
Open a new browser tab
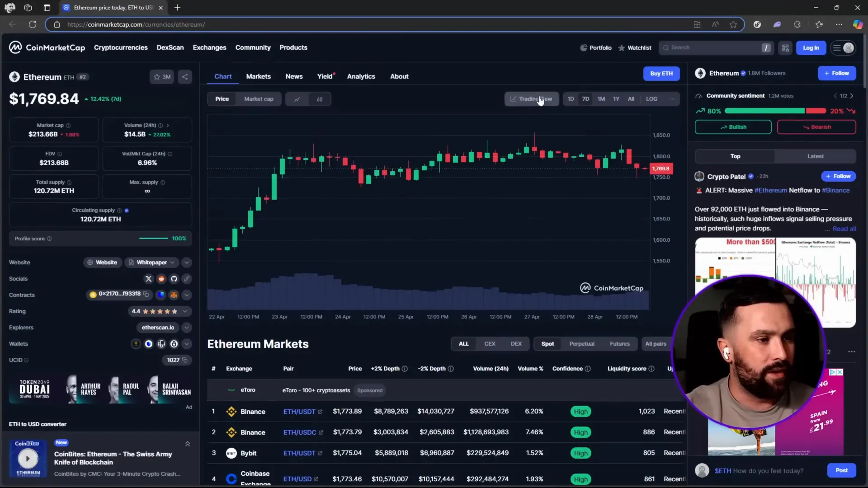(177, 8)
